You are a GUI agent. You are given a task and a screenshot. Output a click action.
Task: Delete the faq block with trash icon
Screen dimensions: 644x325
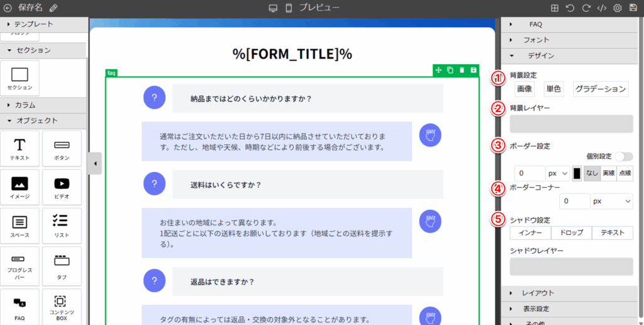pos(462,70)
